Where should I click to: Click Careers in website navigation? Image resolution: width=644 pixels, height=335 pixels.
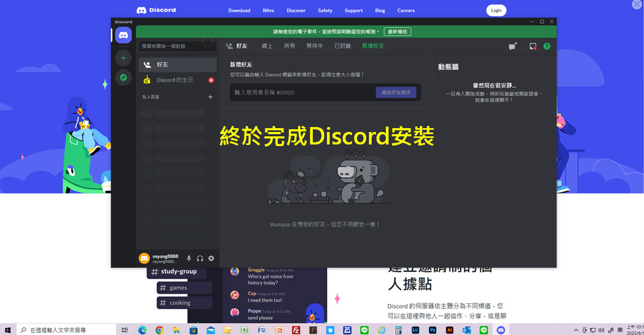coord(406,10)
